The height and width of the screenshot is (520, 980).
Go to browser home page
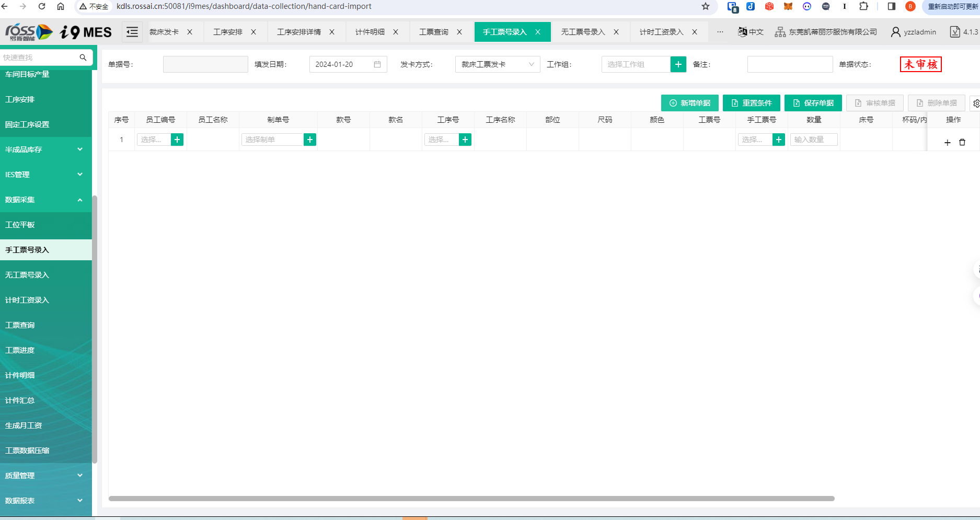coord(61,6)
